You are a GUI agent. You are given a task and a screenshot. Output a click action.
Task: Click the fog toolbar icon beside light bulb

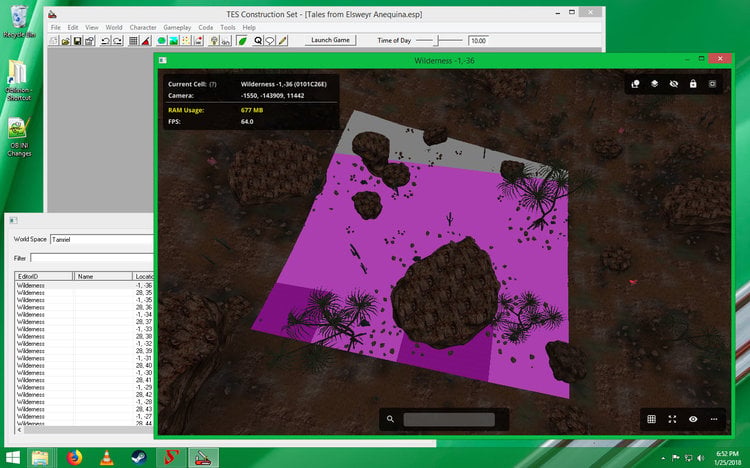point(226,41)
